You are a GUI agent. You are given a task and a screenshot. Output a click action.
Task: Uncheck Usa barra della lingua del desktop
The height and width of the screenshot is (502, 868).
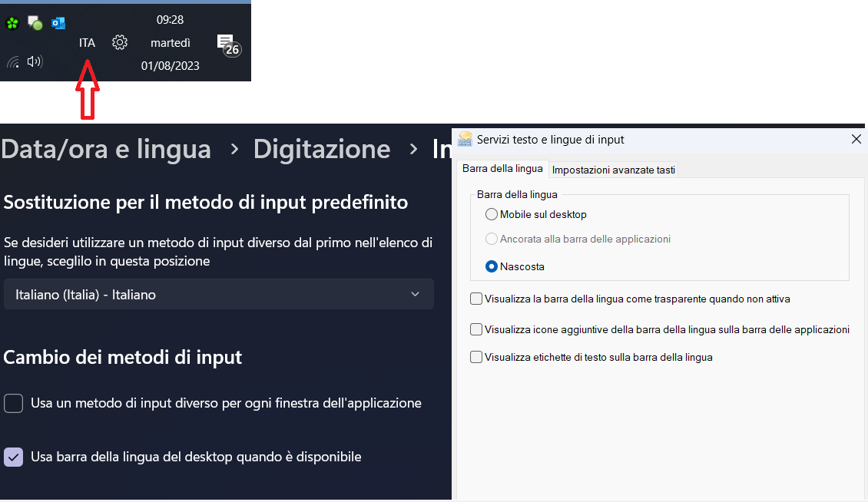13,457
